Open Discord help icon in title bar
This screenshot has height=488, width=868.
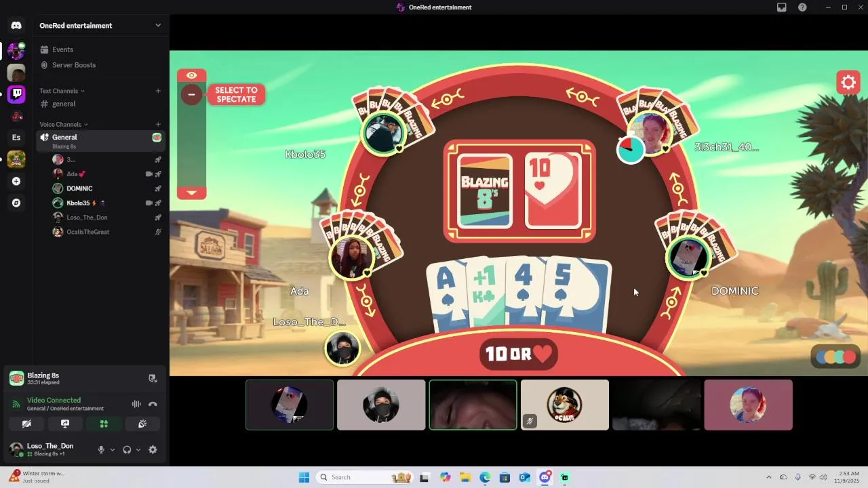tap(803, 7)
